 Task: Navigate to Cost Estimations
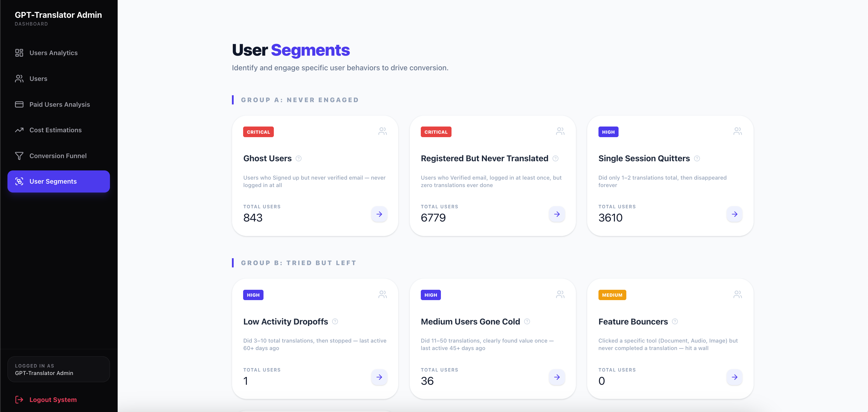click(x=55, y=130)
